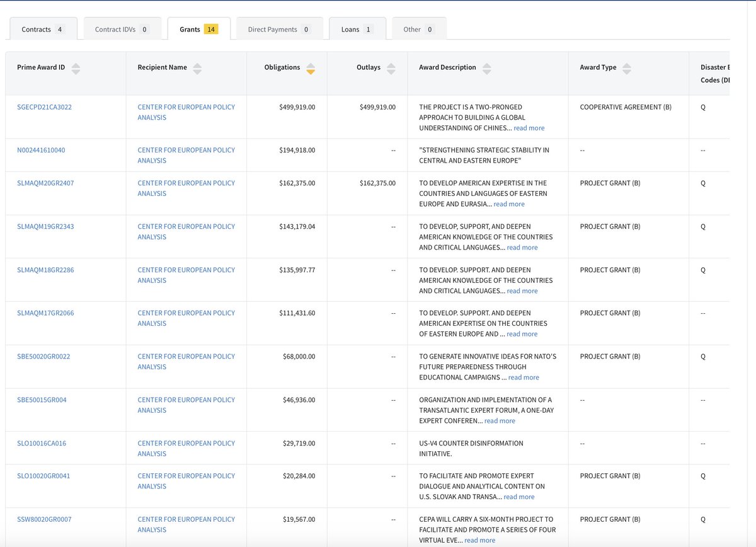Sort by Award Description arrows

coord(486,69)
